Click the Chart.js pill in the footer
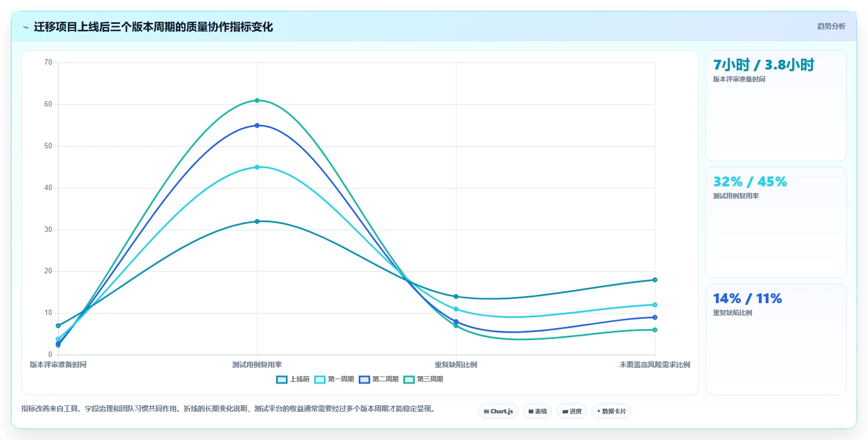868x440 pixels. point(498,411)
